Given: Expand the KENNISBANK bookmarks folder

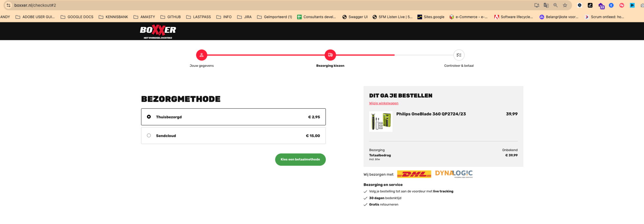Looking at the screenshot, I should pyautogui.click(x=113, y=17).
